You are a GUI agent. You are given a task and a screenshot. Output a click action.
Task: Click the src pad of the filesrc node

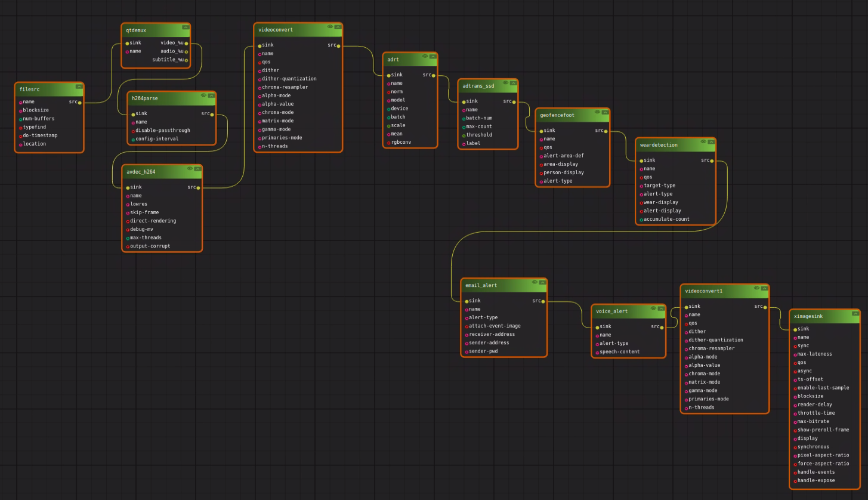pyautogui.click(x=79, y=101)
